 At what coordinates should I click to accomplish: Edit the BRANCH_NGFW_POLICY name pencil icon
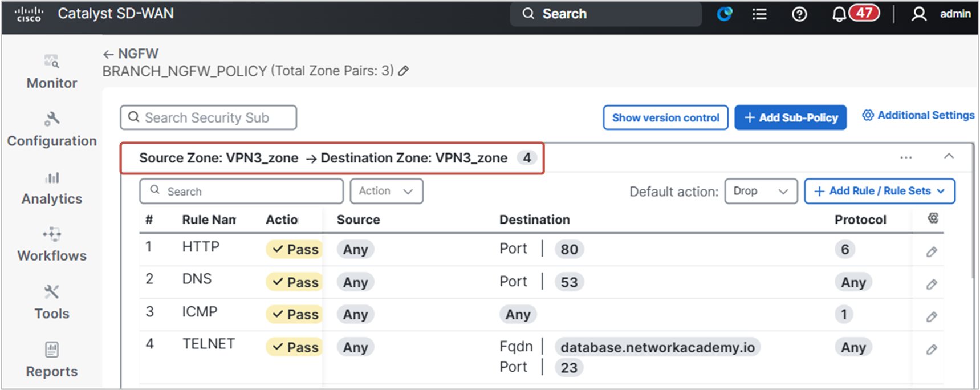(x=404, y=71)
